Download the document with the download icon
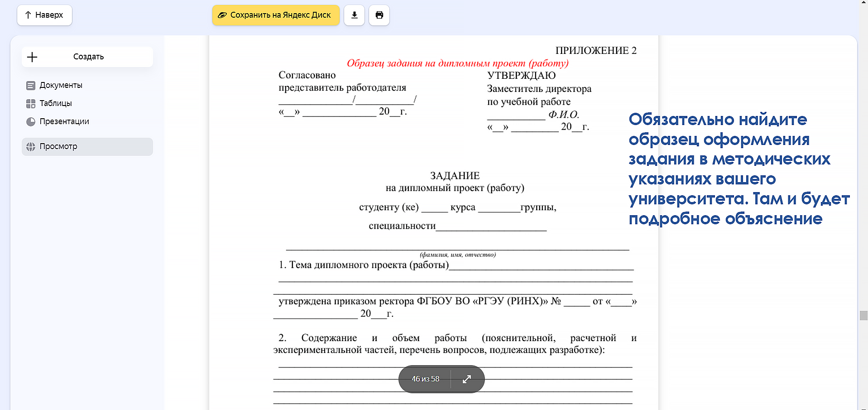868x410 pixels. tap(354, 15)
